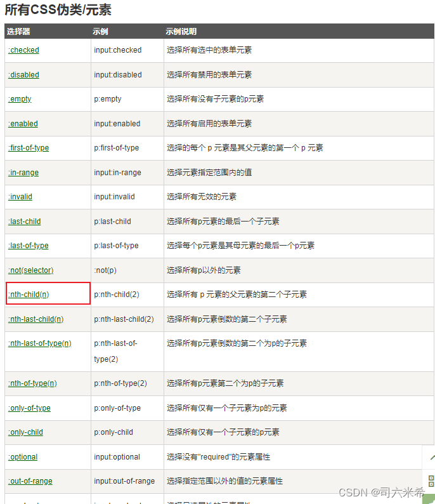Image resolution: width=435 pixels, height=504 pixels.
Task: Open the :invalid selector link
Action: [x=20, y=197]
